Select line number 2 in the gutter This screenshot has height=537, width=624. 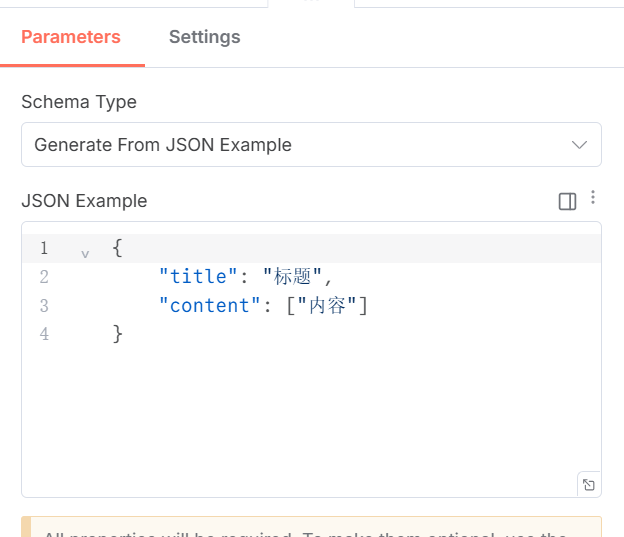pyautogui.click(x=44, y=277)
